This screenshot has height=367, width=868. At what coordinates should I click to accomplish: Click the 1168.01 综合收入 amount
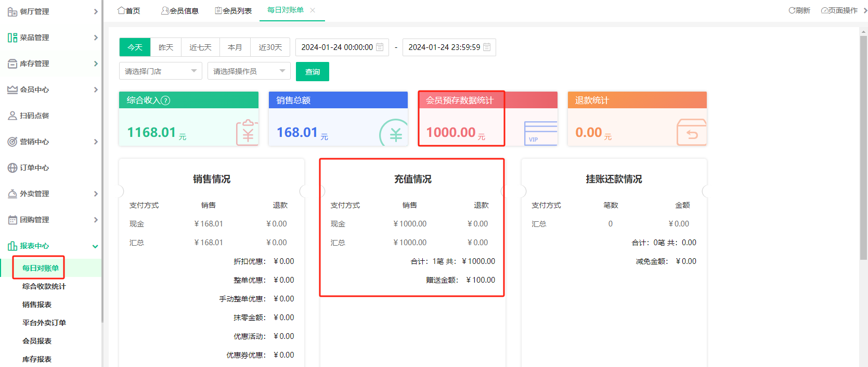point(152,132)
